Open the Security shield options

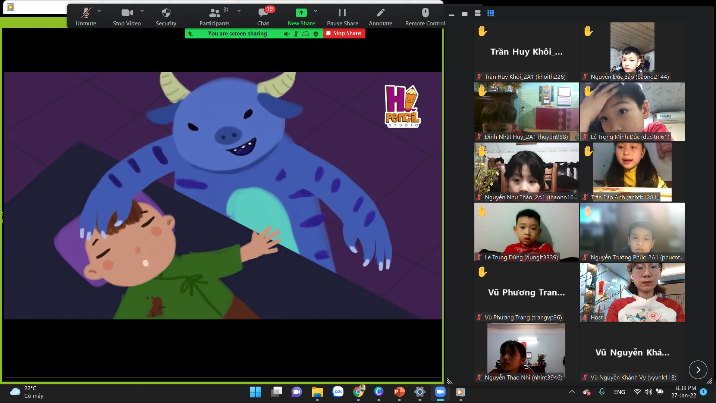point(166,15)
